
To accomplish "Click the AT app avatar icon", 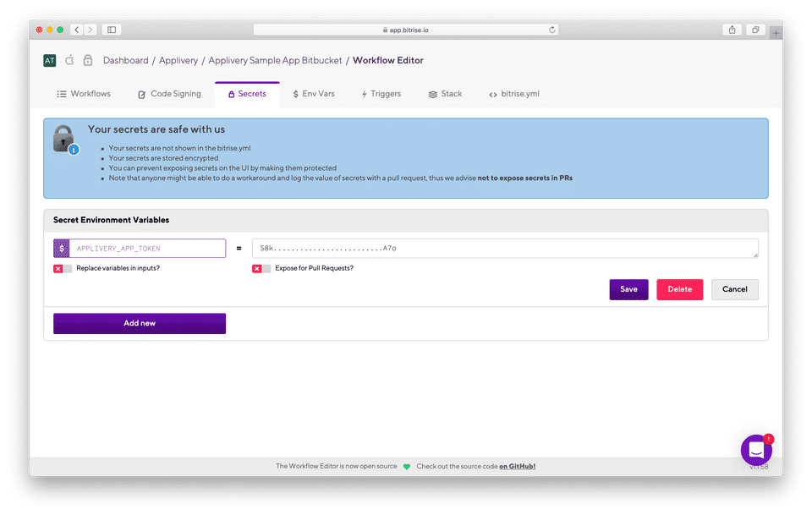I will tap(49, 61).
